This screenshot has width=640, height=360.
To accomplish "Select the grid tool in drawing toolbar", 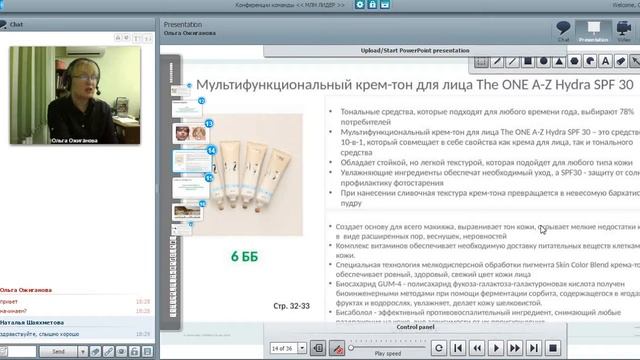I will [481, 62].
